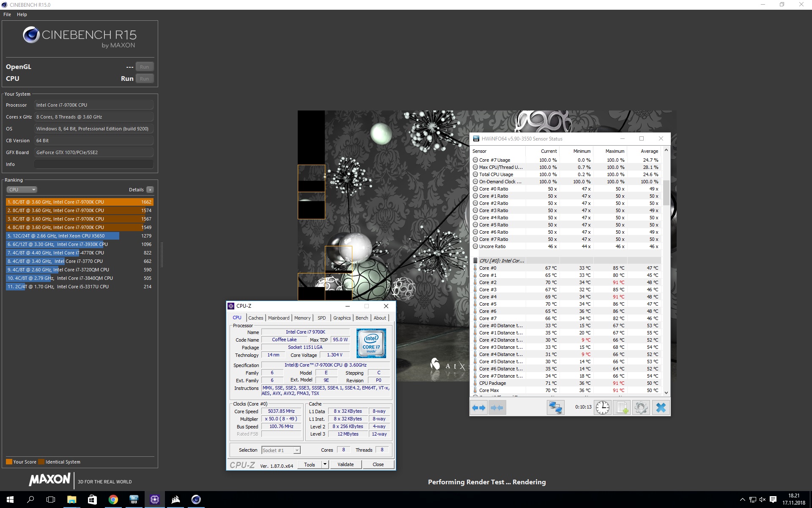The width and height of the screenshot is (812, 508).
Task: Switch to CPU-Z Caches tab
Action: (x=256, y=318)
